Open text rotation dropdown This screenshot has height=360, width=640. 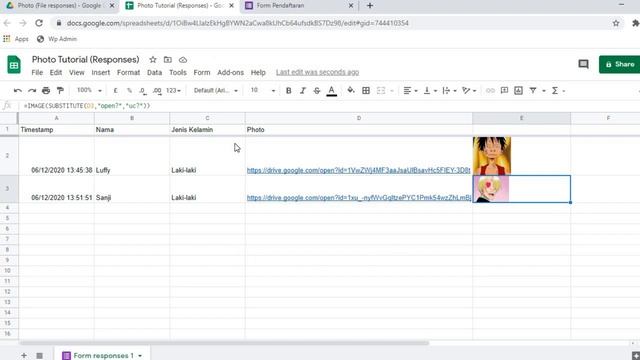469,91
